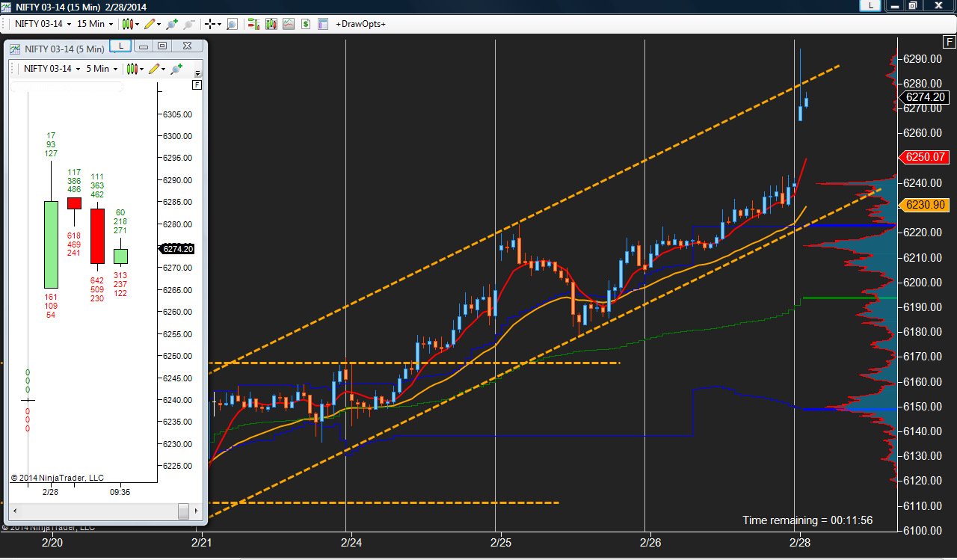Toggle the F button on the 5 Min chart

[197, 85]
